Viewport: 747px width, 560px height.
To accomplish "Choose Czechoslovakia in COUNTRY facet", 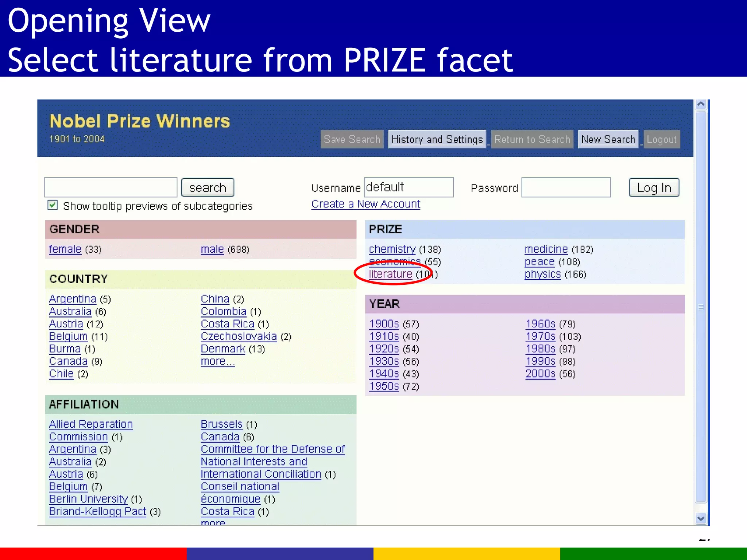I will 239,336.
